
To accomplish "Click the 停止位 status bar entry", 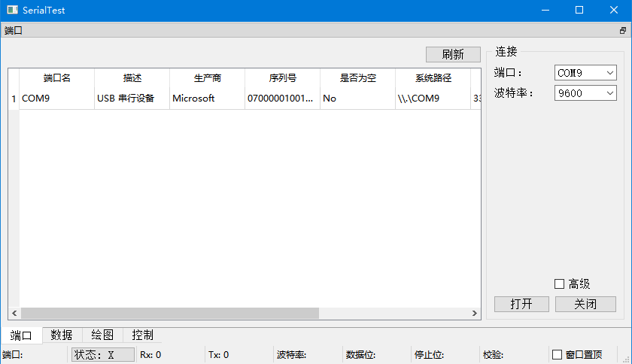I will click(x=429, y=355).
